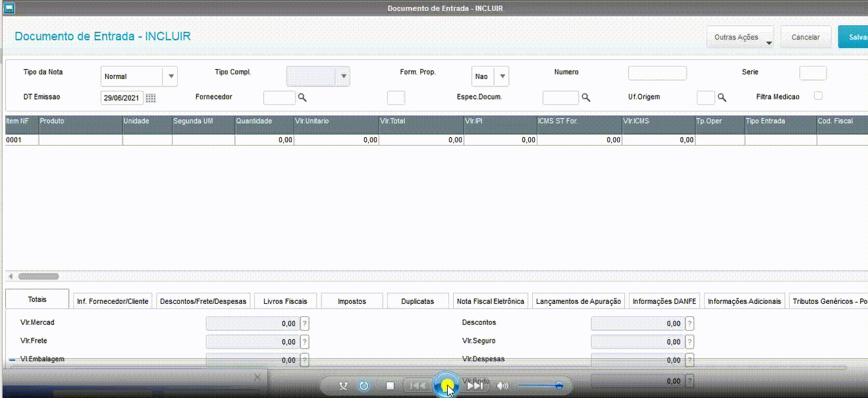Mute the media player sound
This screenshot has height=398, width=868.
[x=502, y=385]
